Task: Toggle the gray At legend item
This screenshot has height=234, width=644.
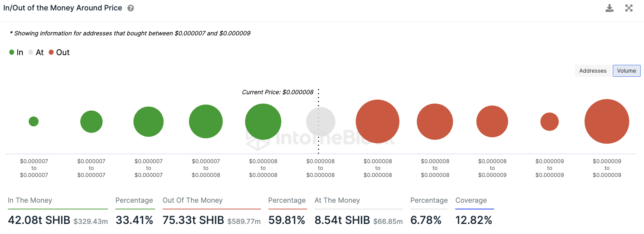Action: (x=36, y=53)
